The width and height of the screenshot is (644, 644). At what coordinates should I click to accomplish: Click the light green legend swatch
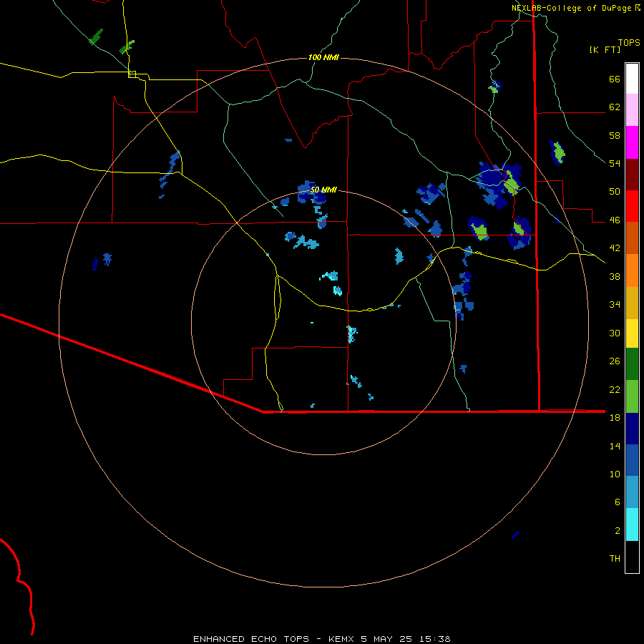coord(632,396)
